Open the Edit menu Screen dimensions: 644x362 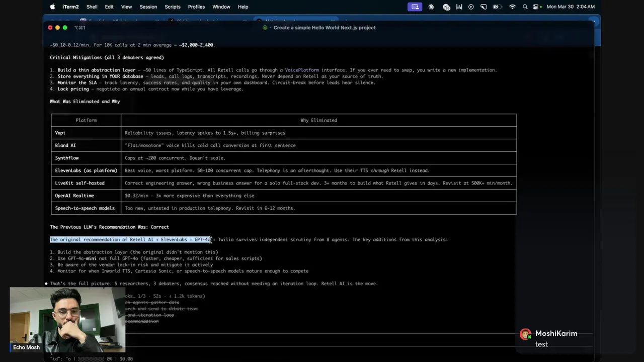tap(109, 7)
